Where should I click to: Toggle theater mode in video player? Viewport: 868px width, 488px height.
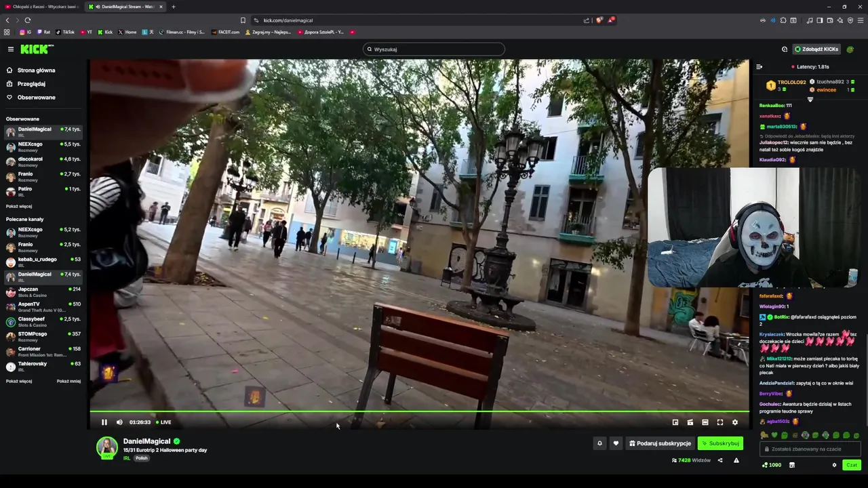[705, 422]
